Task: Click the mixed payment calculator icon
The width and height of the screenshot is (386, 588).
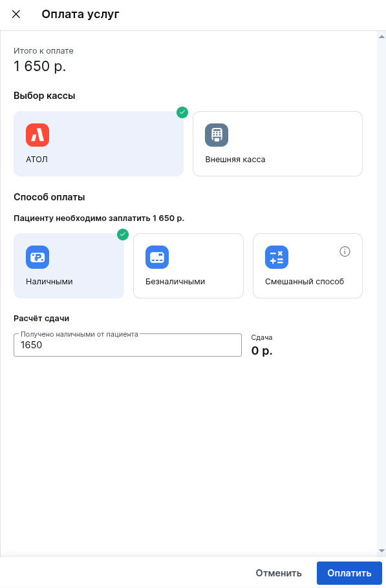Action: click(277, 257)
